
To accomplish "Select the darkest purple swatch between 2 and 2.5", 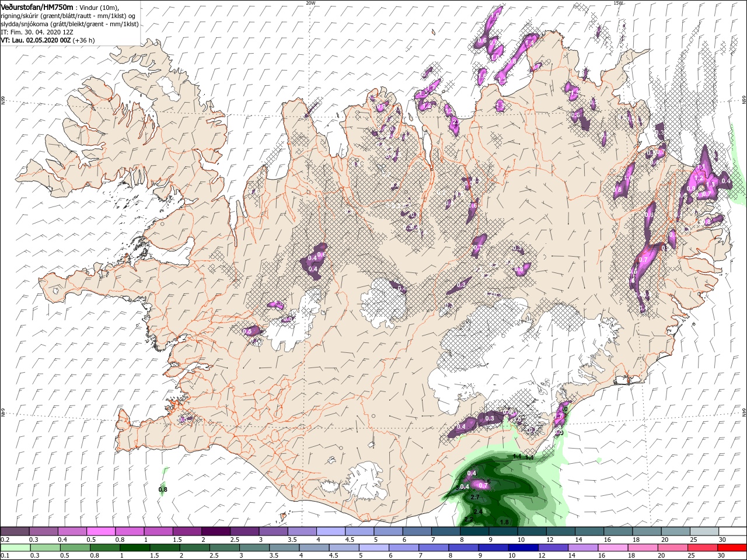I will coord(216,531).
